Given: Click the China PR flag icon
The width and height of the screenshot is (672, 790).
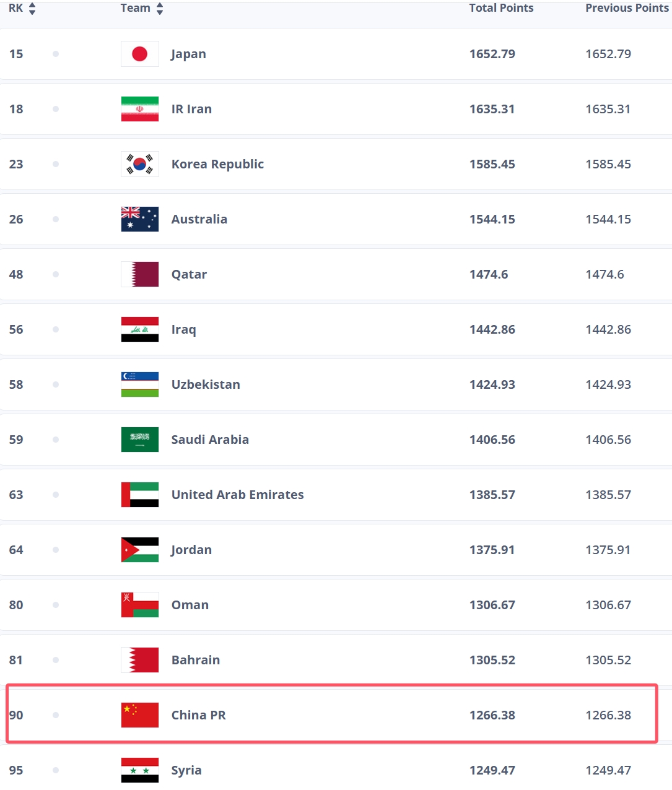Looking at the screenshot, I should click(x=140, y=715).
